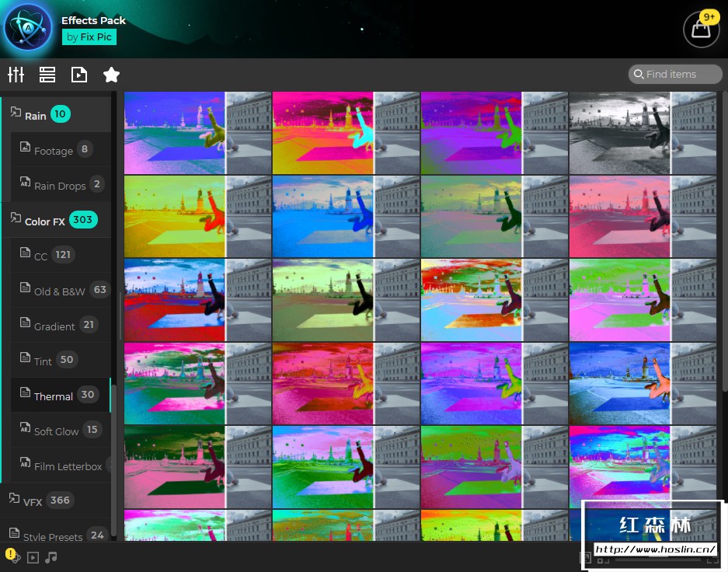728x572 pixels.
Task: Select the Footage category
Action: (61, 149)
